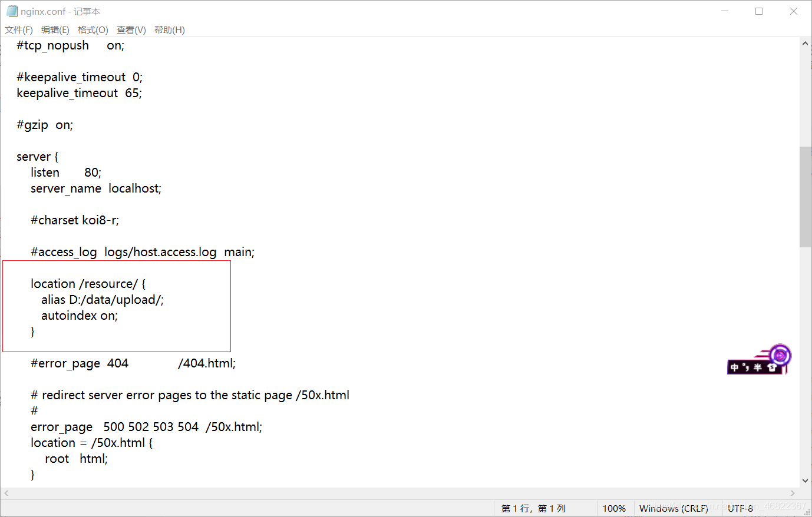Click the #gzip on; line

coord(45,125)
